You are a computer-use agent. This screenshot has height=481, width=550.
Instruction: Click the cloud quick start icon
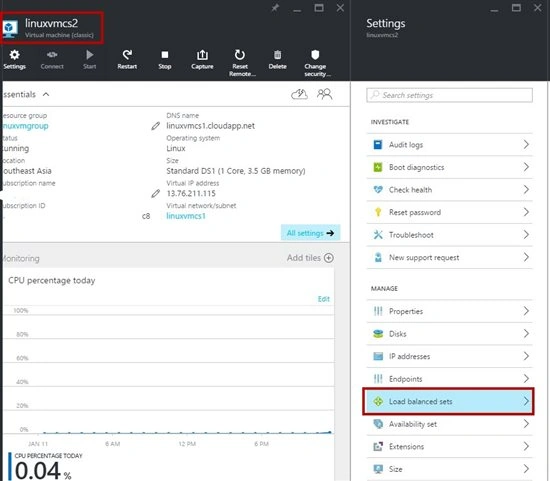pos(300,94)
